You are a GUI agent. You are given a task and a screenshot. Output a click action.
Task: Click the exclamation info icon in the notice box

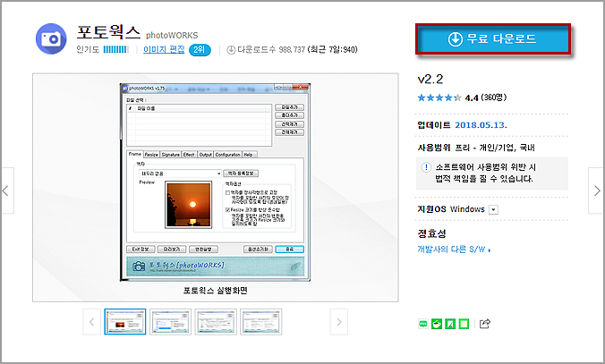(426, 167)
